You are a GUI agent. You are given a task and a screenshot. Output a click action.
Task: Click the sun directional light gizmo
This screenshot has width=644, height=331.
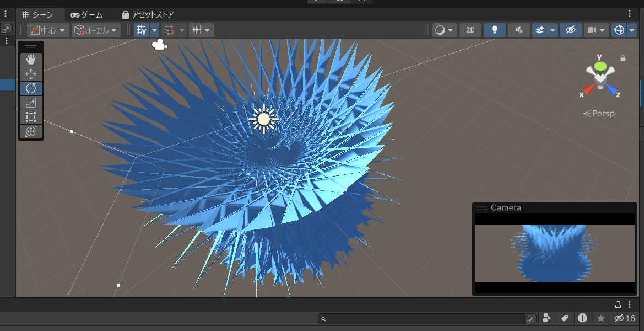pos(264,119)
